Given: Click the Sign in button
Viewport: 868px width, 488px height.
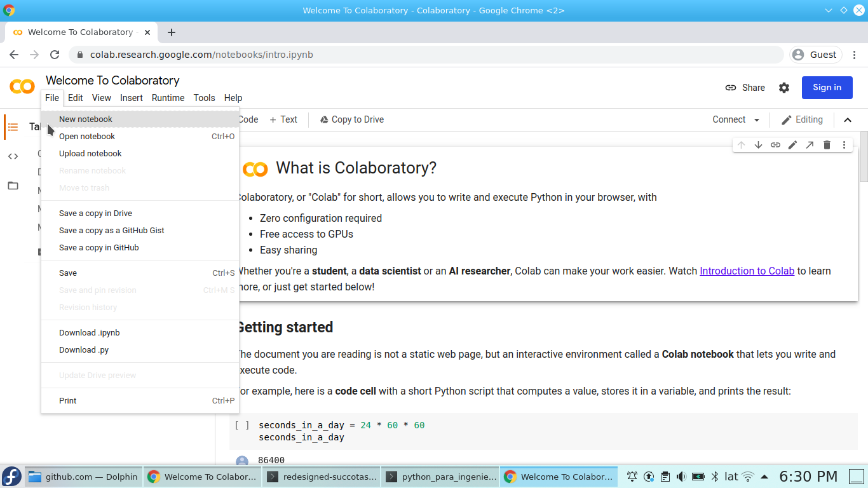Looking at the screenshot, I should [x=827, y=88].
